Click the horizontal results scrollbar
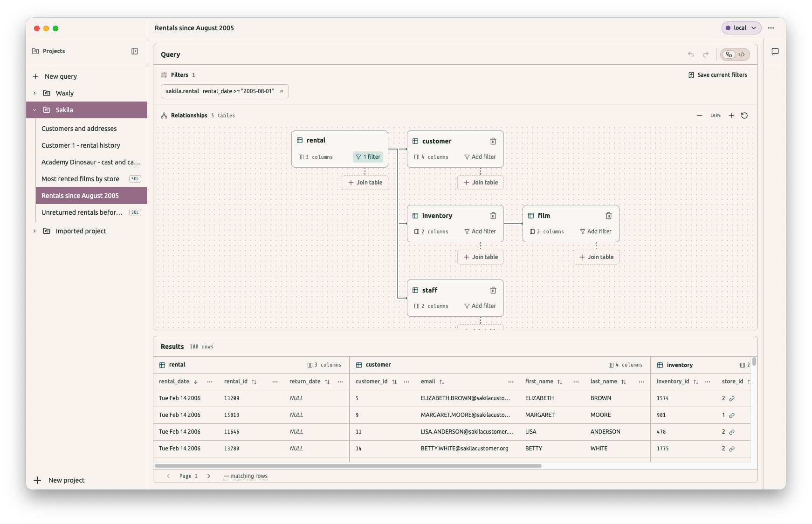This screenshot has width=812, height=524. [x=348, y=466]
